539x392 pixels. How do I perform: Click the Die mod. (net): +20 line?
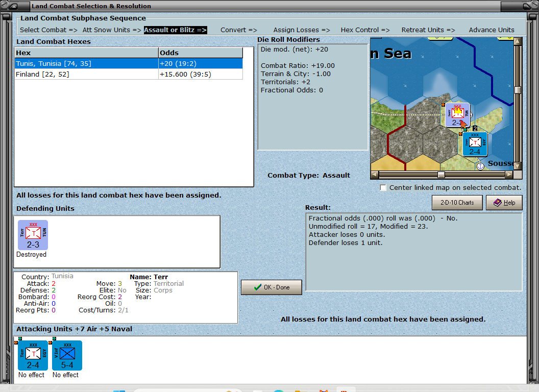click(294, 49)
